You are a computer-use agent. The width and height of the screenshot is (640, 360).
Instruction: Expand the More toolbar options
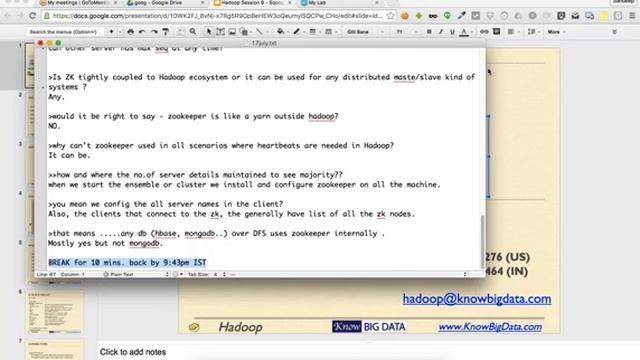pos(556,32)
